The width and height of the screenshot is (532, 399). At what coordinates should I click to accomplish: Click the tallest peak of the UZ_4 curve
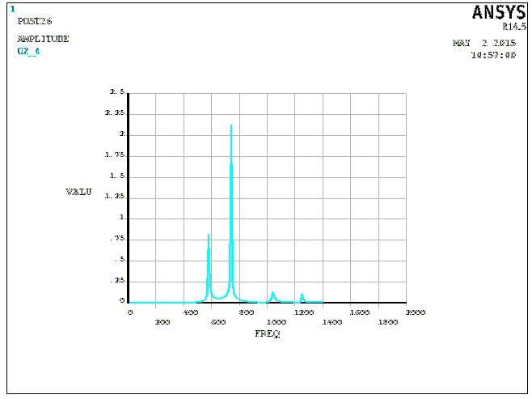[x=231, y=125]
